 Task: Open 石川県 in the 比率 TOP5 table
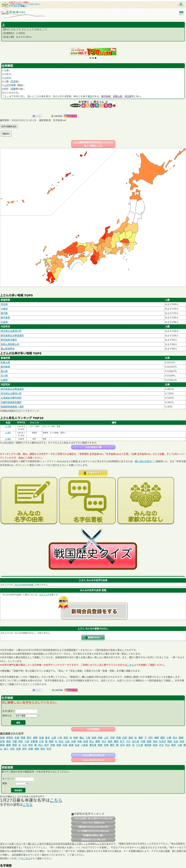click(4, 376)
